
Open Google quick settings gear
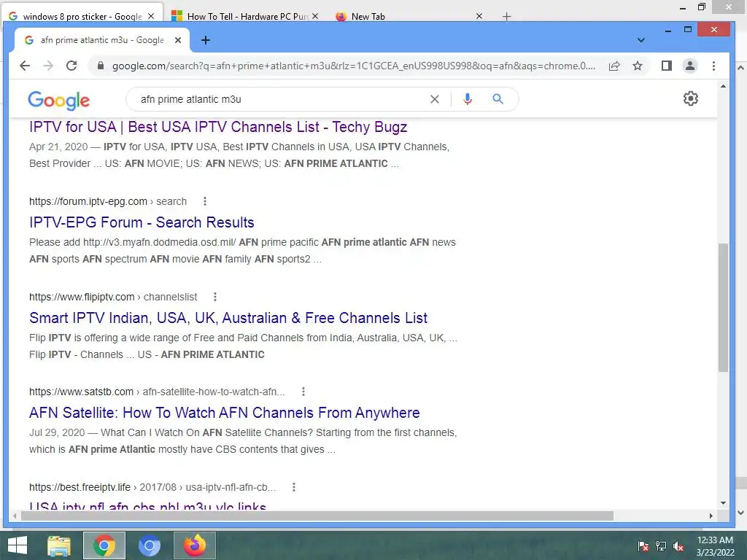point(690,98)
